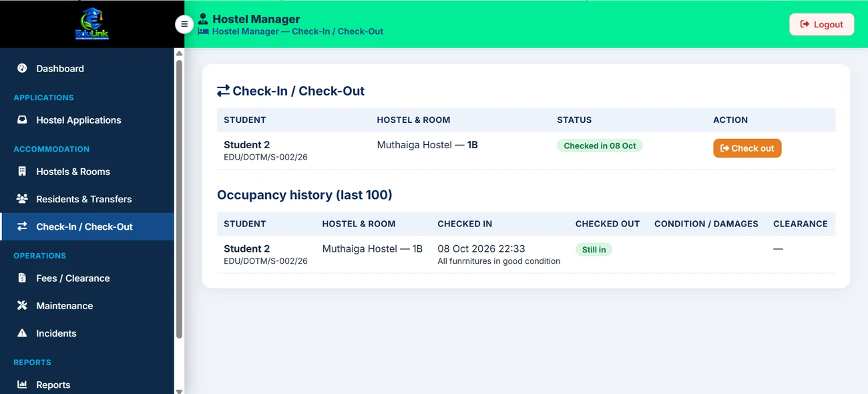Open Fees / Clearance page
Image resolution: width=868 pixels, height=394 pixels.
click(87, 278)
